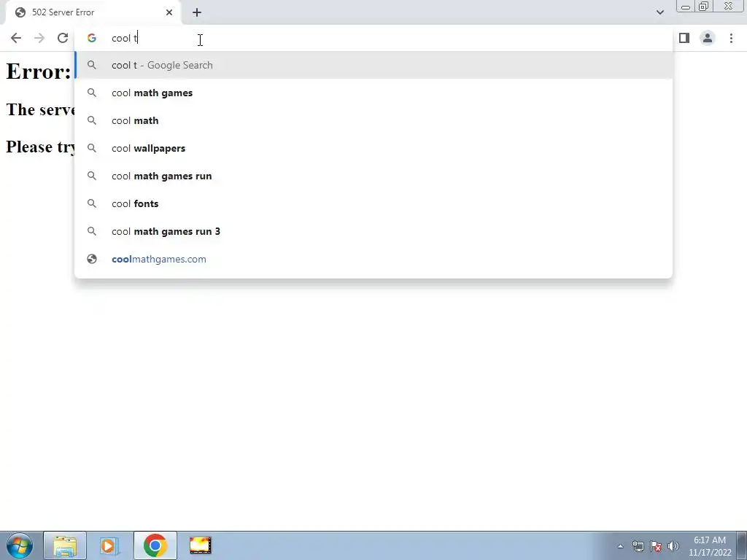Viewport: 747px width, 560px height.
Task: Open the Windows Start button
Action: coord(20,545)
